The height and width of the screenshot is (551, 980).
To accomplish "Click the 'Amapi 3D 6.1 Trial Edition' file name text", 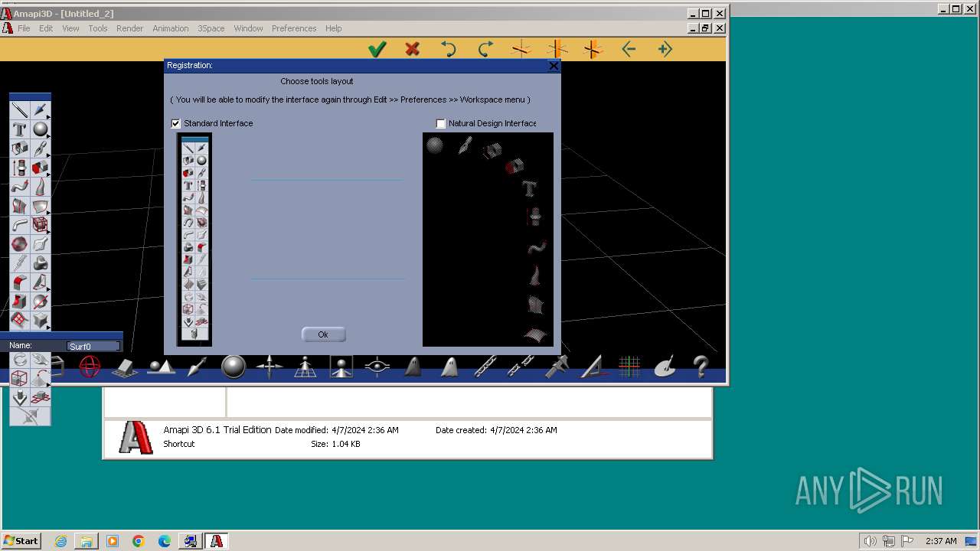I will pos(217,430).
